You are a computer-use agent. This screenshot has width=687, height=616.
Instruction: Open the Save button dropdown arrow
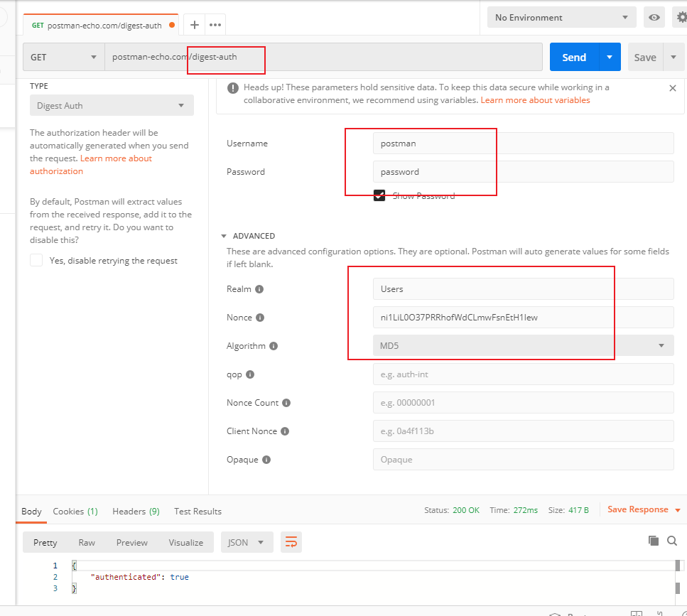pyautogui.click(x=674, y=57)
